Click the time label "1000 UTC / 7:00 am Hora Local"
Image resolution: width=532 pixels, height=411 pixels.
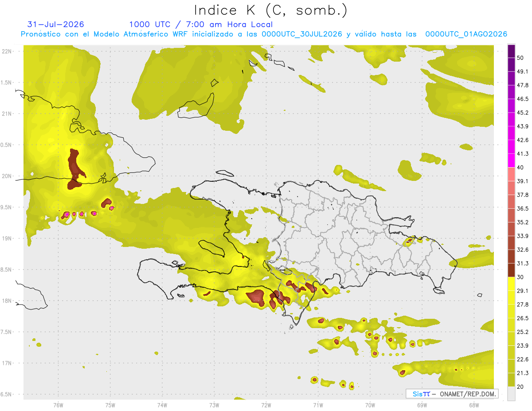tap(201, 24)
